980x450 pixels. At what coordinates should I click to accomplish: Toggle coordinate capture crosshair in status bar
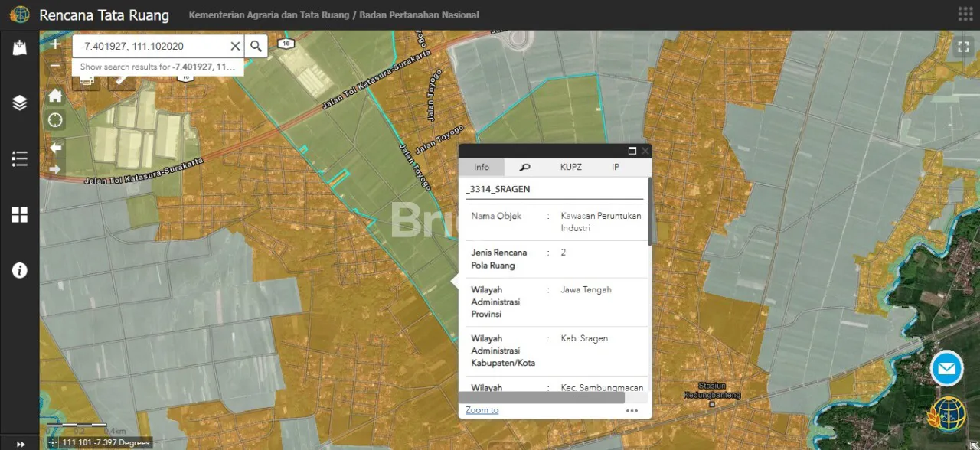pyautogui.click(x=52, y=442)
